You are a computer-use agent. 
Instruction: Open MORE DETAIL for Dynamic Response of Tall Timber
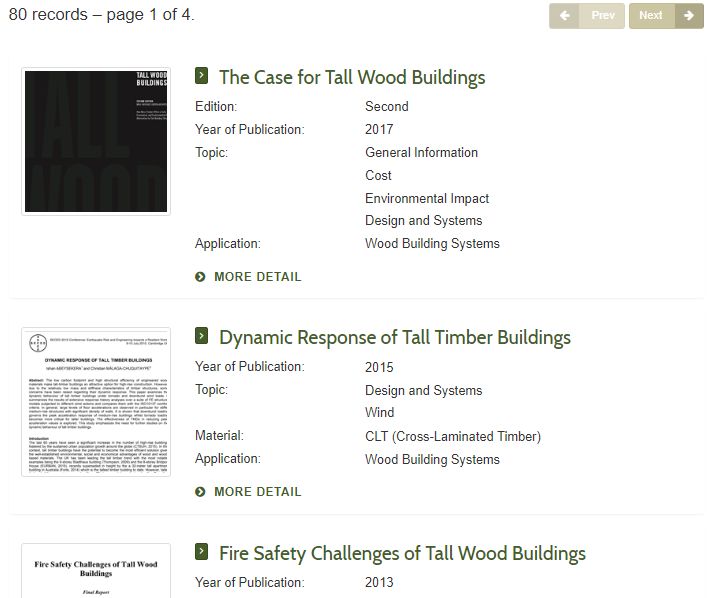[257, 492]
